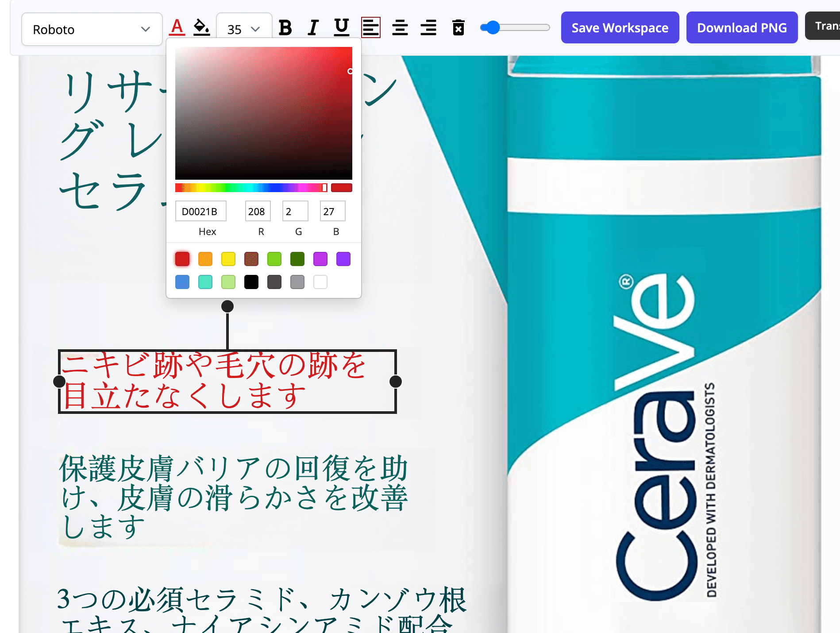Delete the text box using the trash icon
Viewport: 840px width, 633px height.
click(459, 27)
